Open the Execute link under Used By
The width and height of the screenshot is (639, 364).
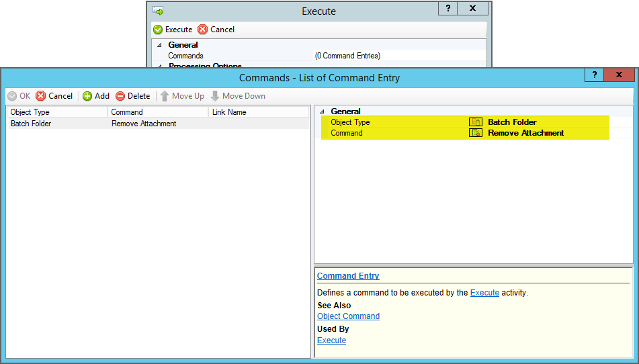click(x=332, y=340)
